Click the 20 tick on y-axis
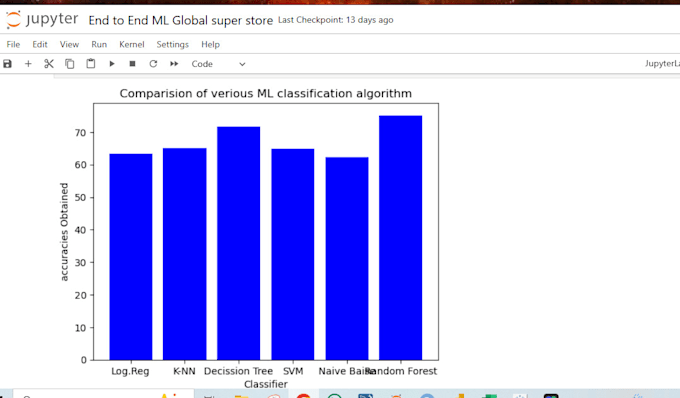 point(80,295)
